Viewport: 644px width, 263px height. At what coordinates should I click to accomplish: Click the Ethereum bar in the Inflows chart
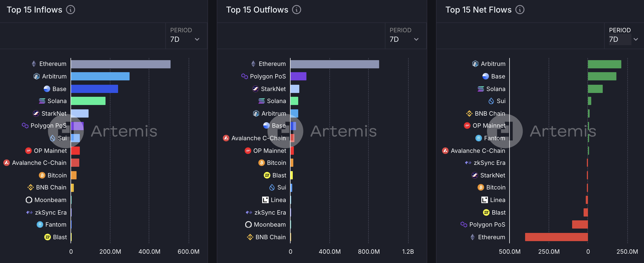click(121, 64)
